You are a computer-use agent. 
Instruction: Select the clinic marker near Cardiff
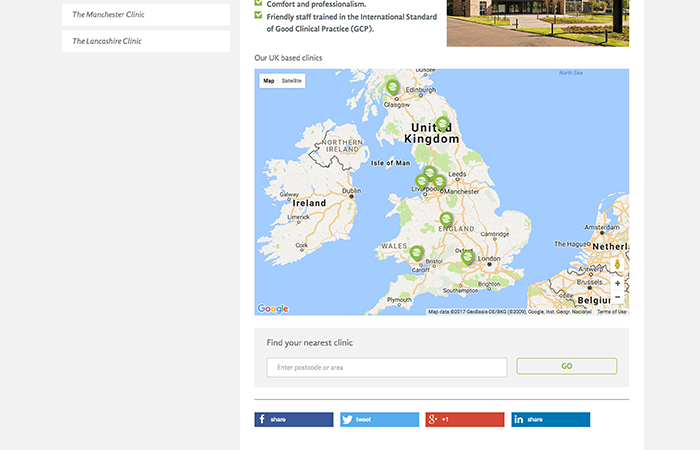click(416, 254)
